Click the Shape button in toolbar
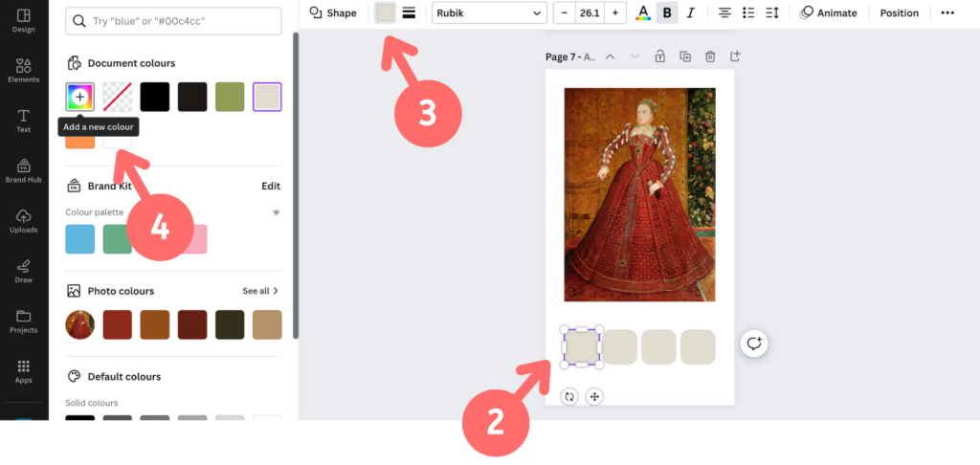980x465 pixels. click(333, 13)
